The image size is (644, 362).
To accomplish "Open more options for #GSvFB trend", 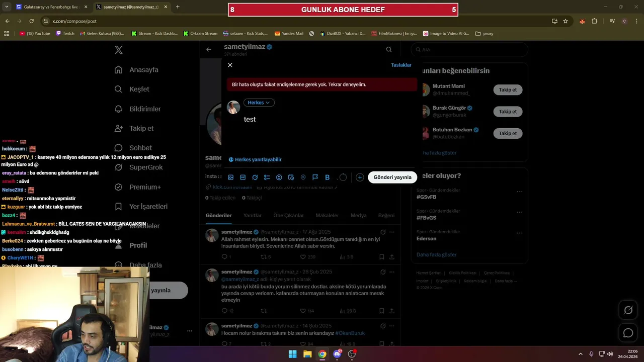I will pos(519,192).
